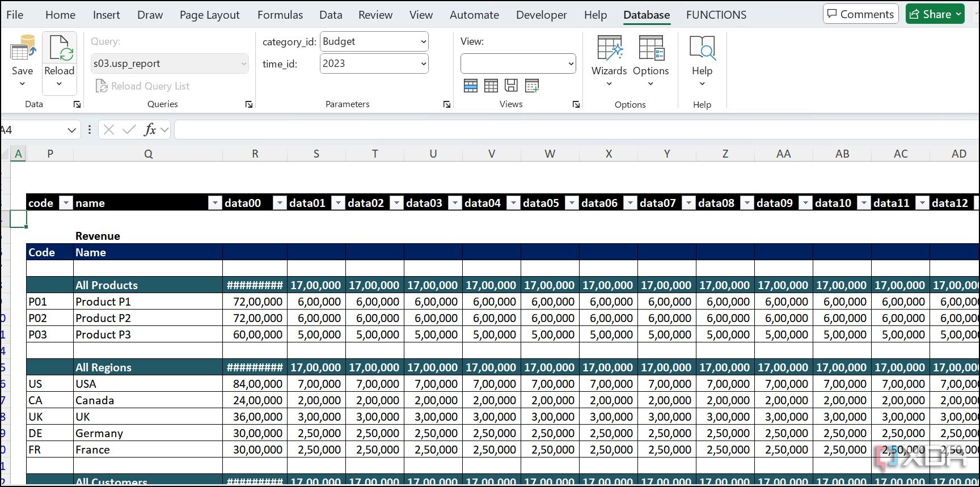
Task: Select column AA header
Action: tap(784, 154)
